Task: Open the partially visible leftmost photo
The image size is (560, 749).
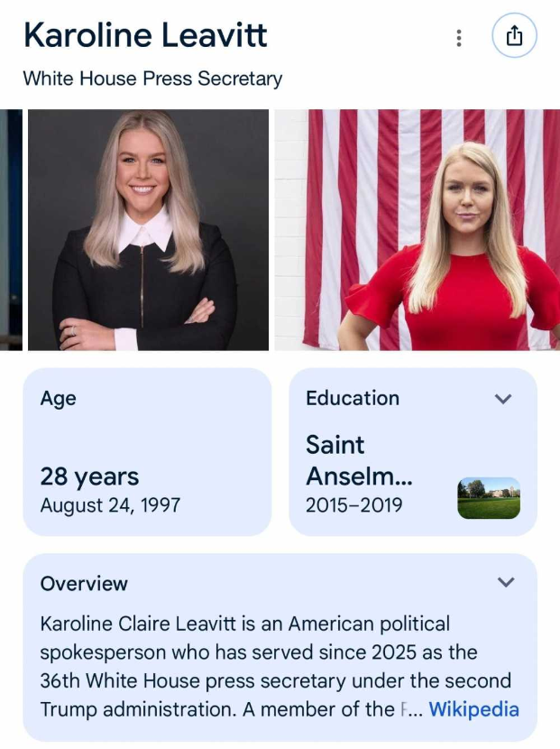Action: [x=11, y=230]
